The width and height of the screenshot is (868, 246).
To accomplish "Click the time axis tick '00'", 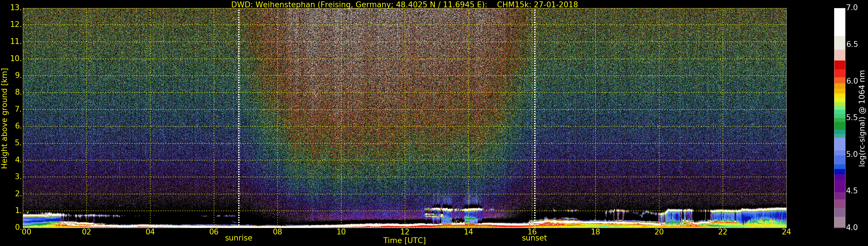I will [x=27, y=232].
